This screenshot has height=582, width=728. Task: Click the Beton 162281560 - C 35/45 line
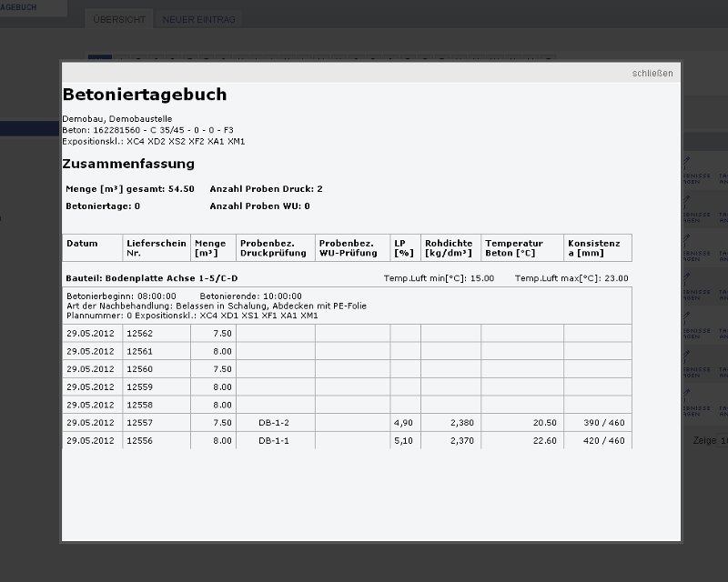pyautogui.click(x=147, y=130)
